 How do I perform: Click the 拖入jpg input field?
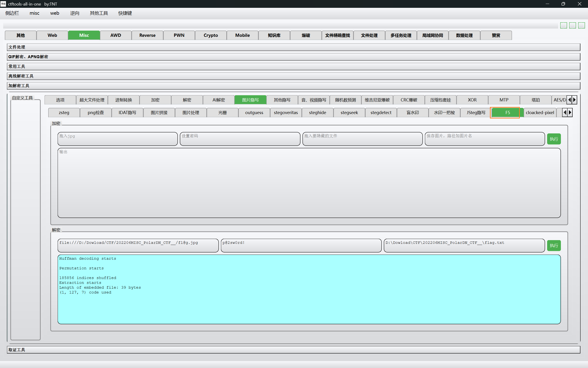tap(118, 139)
